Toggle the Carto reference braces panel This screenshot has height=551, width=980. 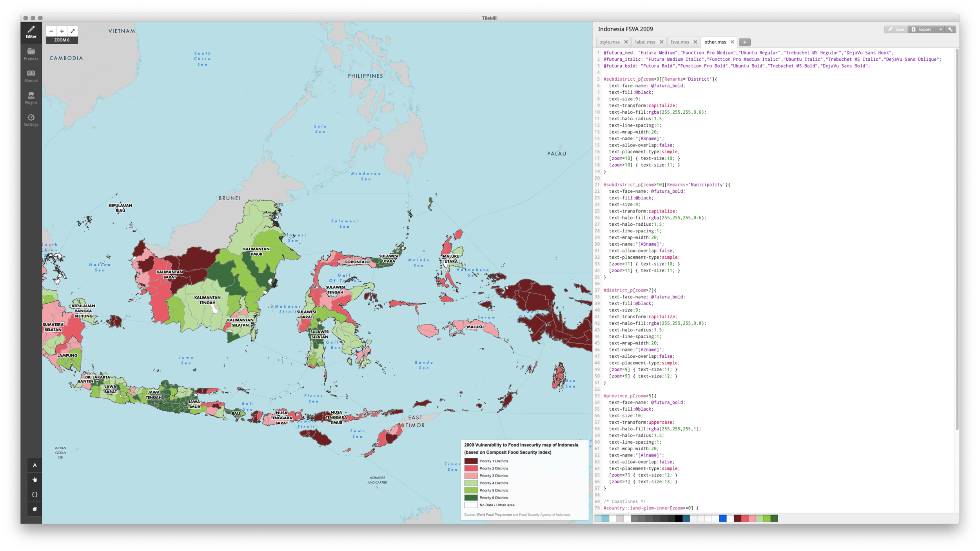[x=34, y=495]
